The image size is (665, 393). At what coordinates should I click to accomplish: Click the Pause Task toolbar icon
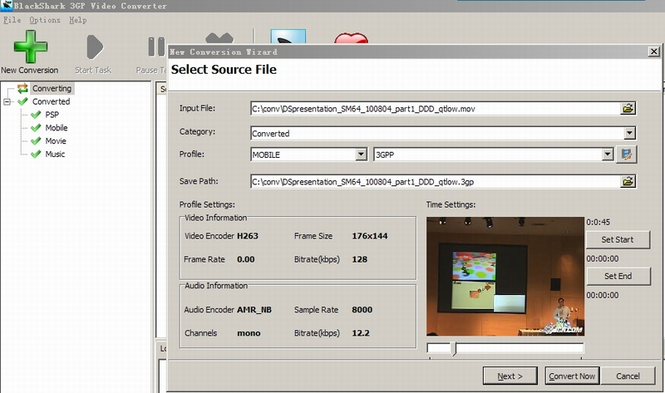pos(156,47)
